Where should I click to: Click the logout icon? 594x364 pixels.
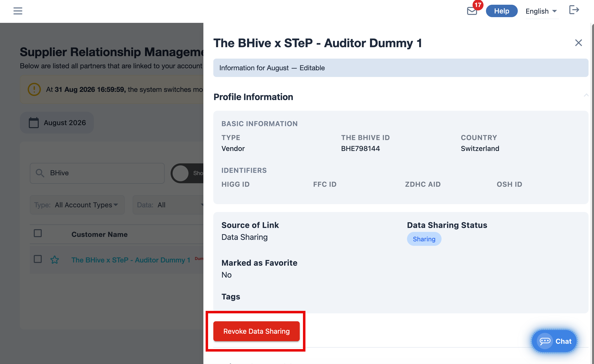[x=574, y=10]
